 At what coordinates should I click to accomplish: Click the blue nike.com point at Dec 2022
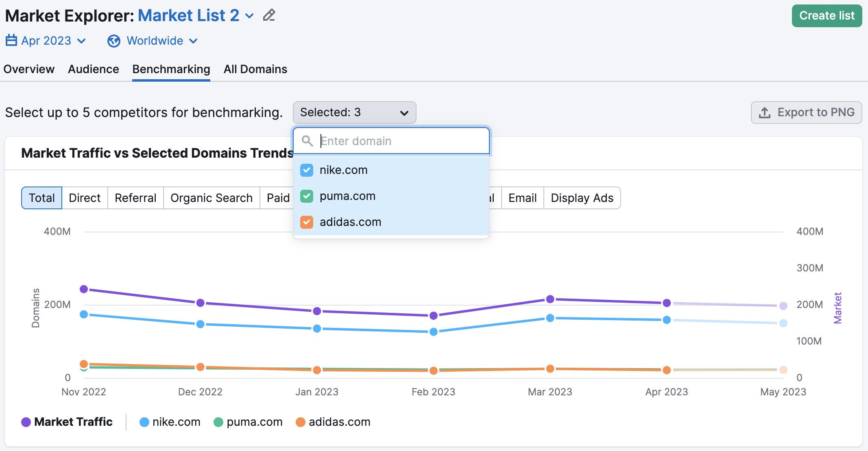click(201, 324)
